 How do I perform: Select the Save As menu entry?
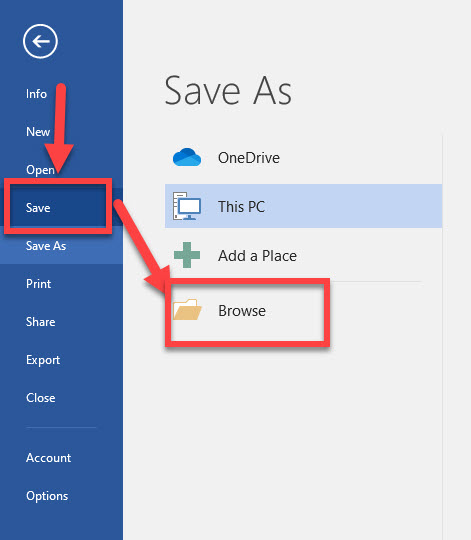46,246
